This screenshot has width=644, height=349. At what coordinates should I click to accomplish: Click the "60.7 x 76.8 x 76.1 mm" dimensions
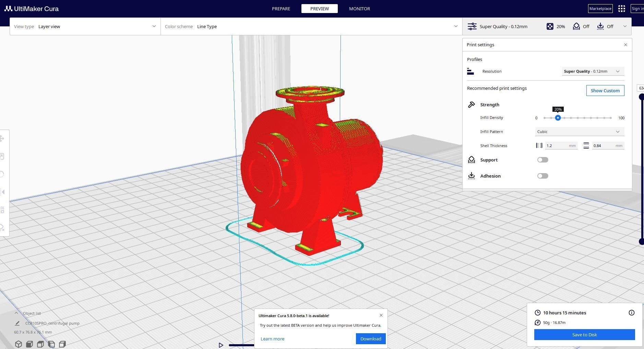pyautogui.click(x=33, y=332)
